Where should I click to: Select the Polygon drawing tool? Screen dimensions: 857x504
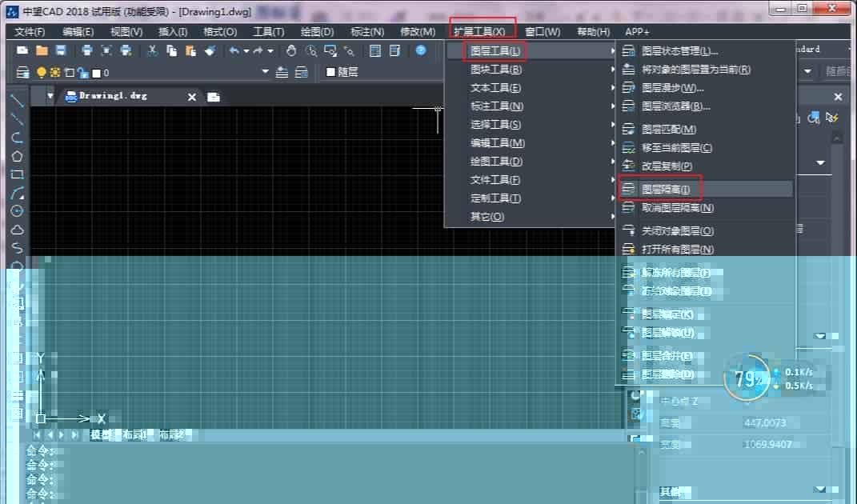pos(17,156)
